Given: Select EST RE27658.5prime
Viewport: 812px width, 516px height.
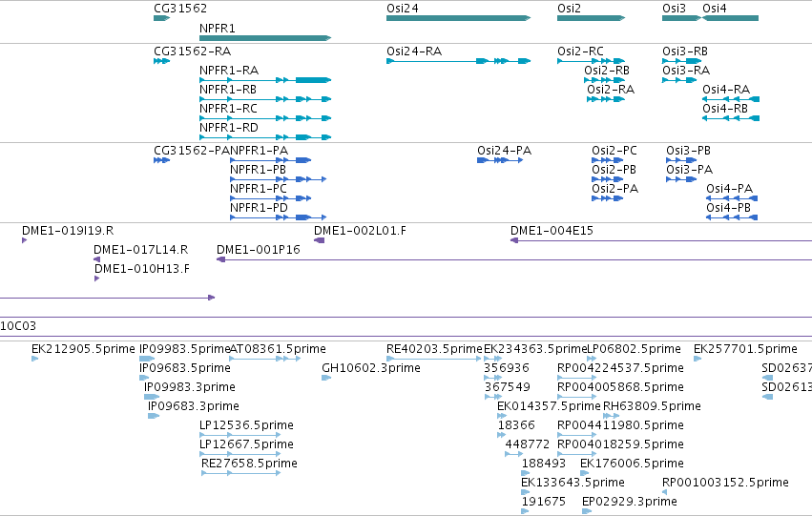Looking at the screenshot, I should (x=241, y=473).
